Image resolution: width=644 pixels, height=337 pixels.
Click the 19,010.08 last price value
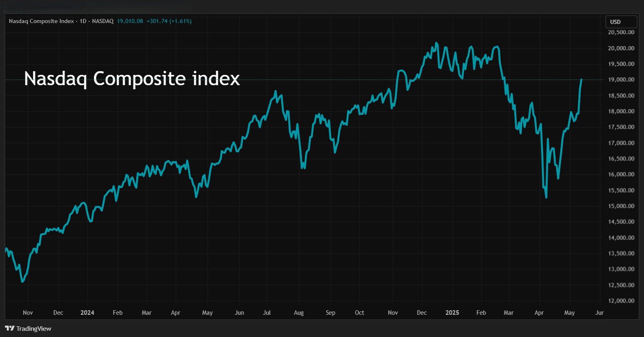pyautogui.click(x=130, y=21)
